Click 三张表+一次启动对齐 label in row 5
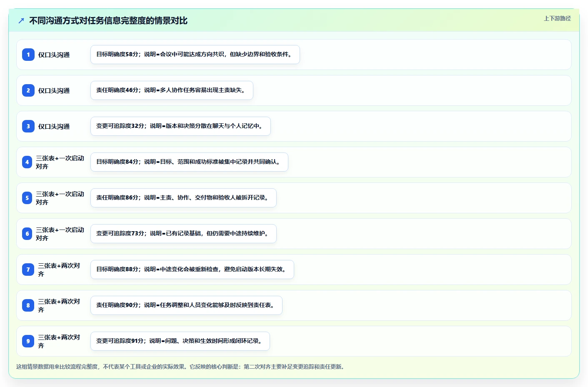Screen dimensions: 588x387 (x=60, y=198)
